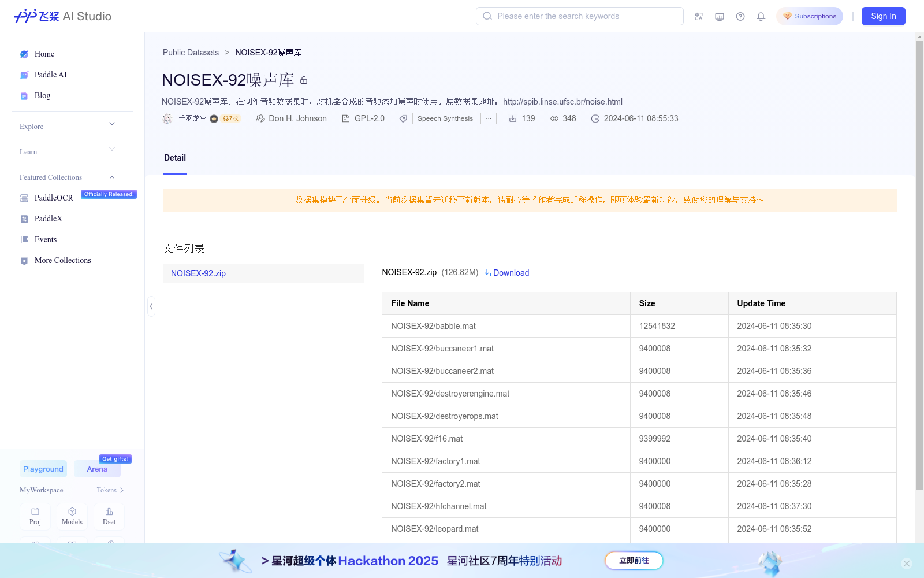Open the Arena button

point(97,469)
